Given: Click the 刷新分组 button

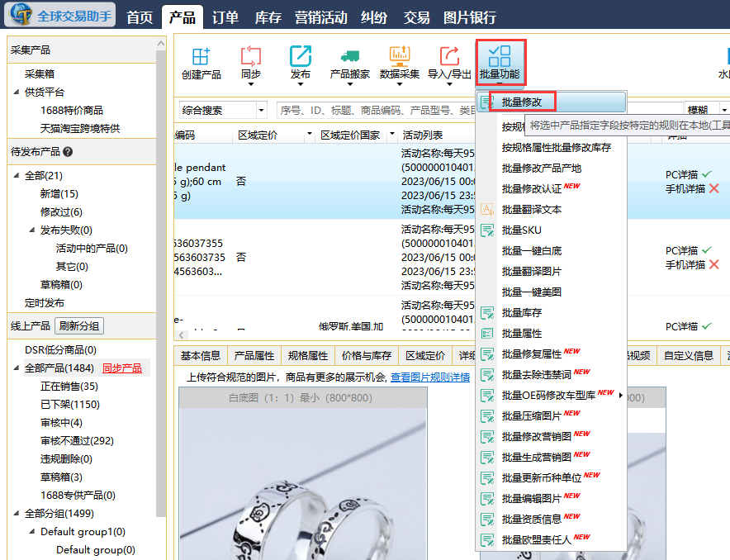Looking at the screenshot, I should 79,326.
